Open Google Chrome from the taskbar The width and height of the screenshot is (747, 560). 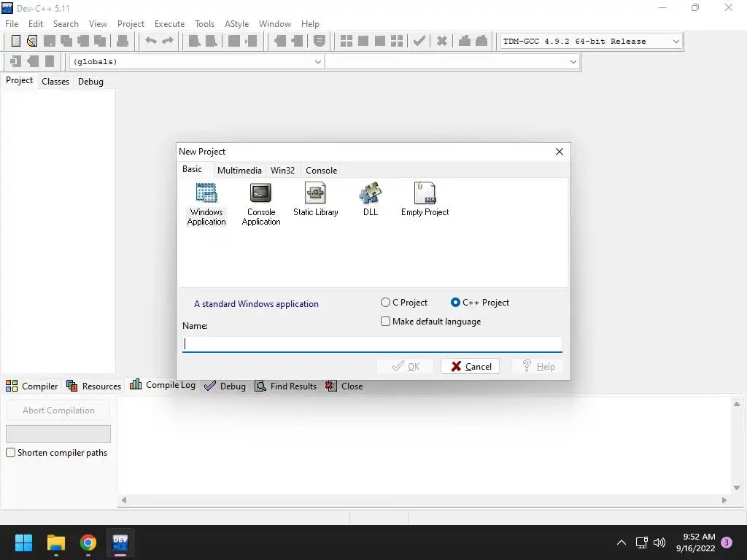pos(88,542)
